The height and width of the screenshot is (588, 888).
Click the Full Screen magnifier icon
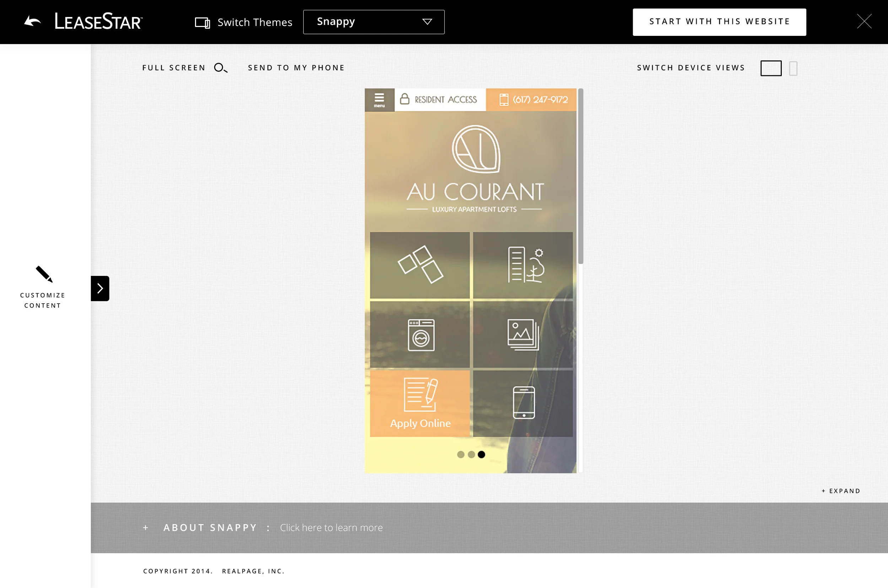click(x=220, y=68)
